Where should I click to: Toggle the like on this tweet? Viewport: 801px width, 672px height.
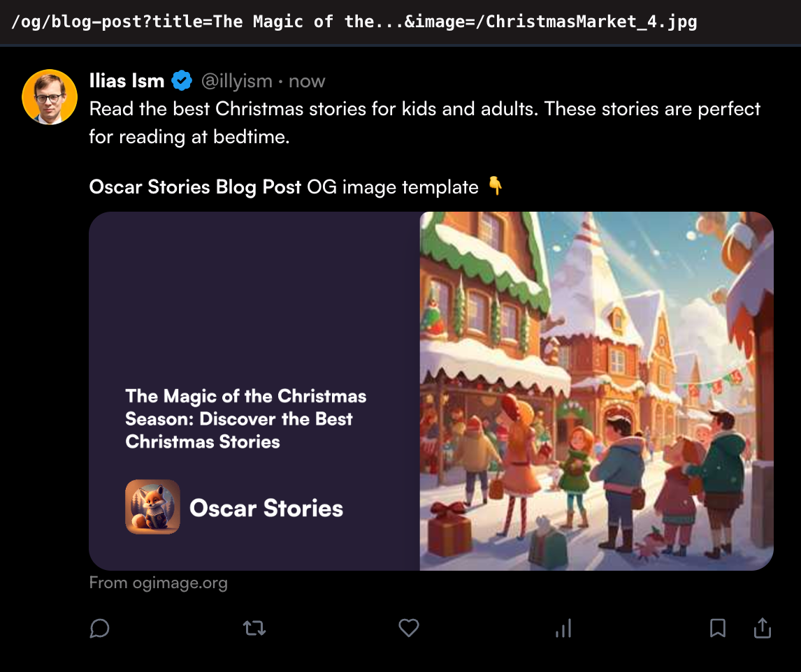click(409, 628)
